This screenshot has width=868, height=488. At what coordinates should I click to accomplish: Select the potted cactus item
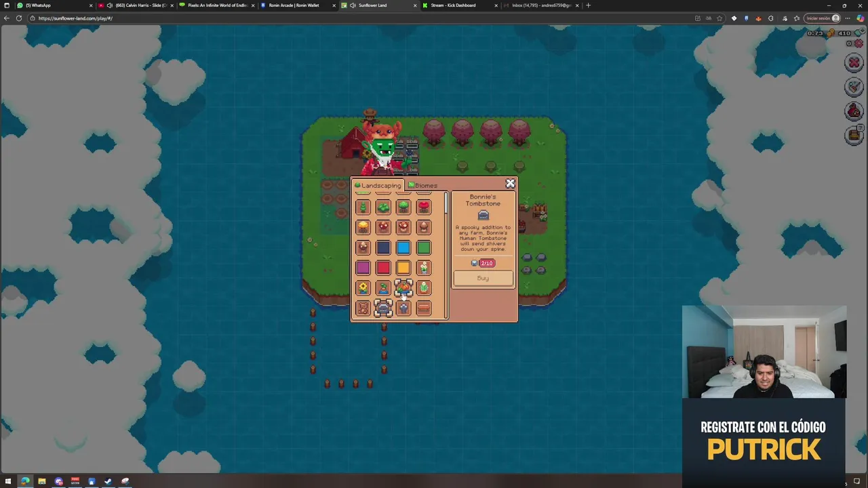click(x=424, y=288)
